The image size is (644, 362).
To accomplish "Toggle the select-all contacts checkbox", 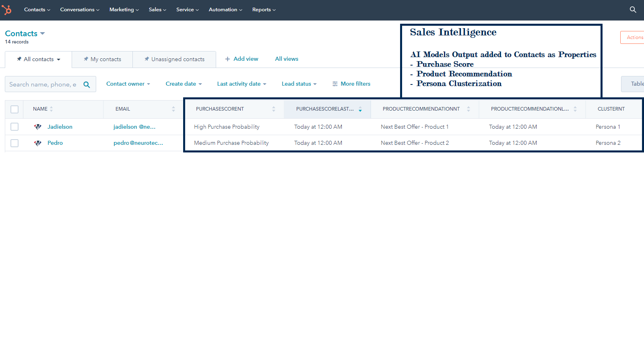I will click(x=14, y=109).
